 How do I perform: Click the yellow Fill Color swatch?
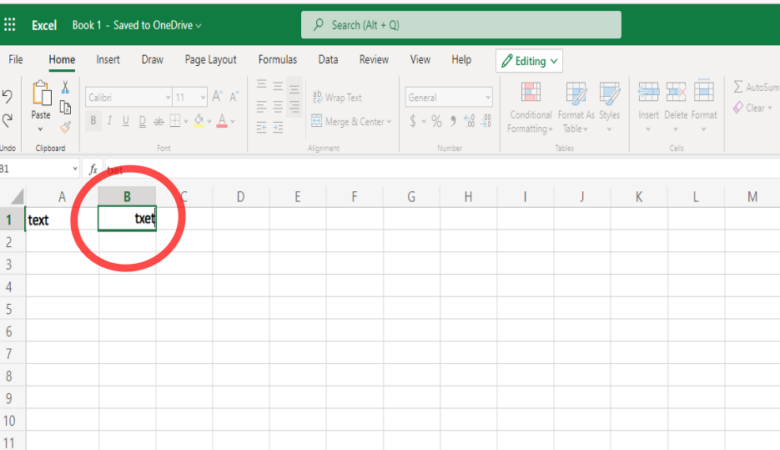(x=198, y=121)
